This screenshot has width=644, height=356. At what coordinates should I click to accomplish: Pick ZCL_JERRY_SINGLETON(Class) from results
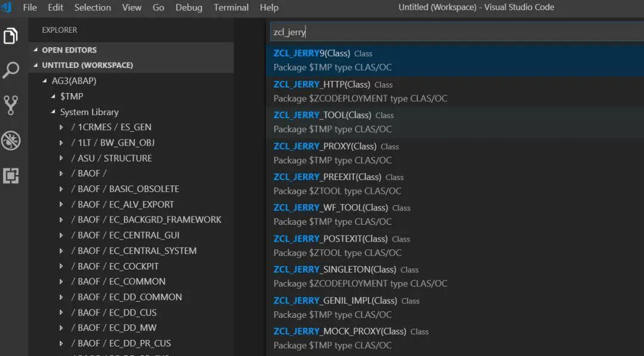pos(455,276)
